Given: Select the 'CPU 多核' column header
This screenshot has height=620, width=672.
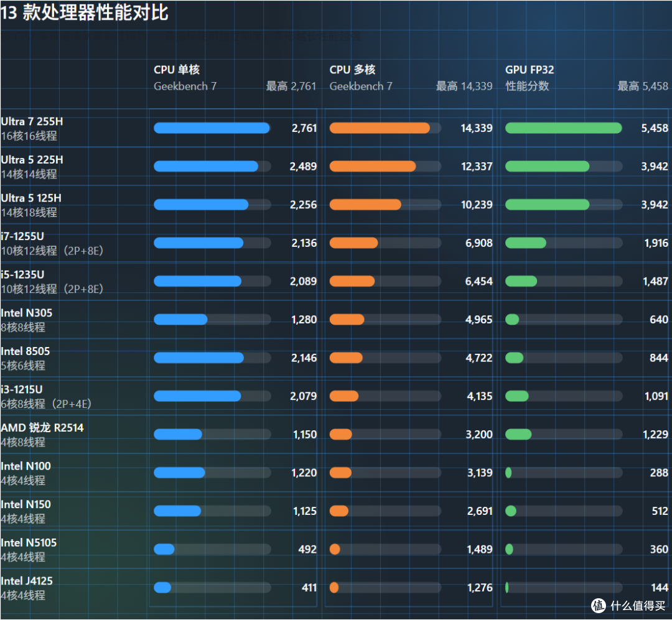Looking at the screenshot, I should (352, 70).
